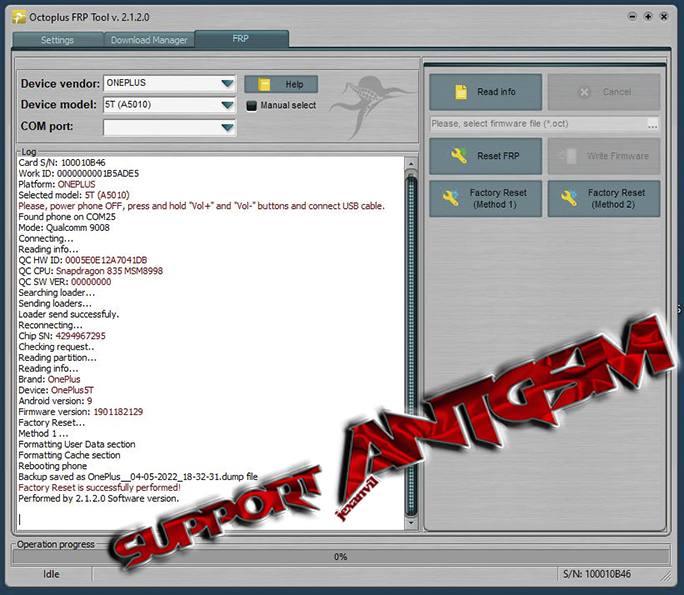
Task: Expand the Device model dropdown arrow
Action: tap(227, 105)
